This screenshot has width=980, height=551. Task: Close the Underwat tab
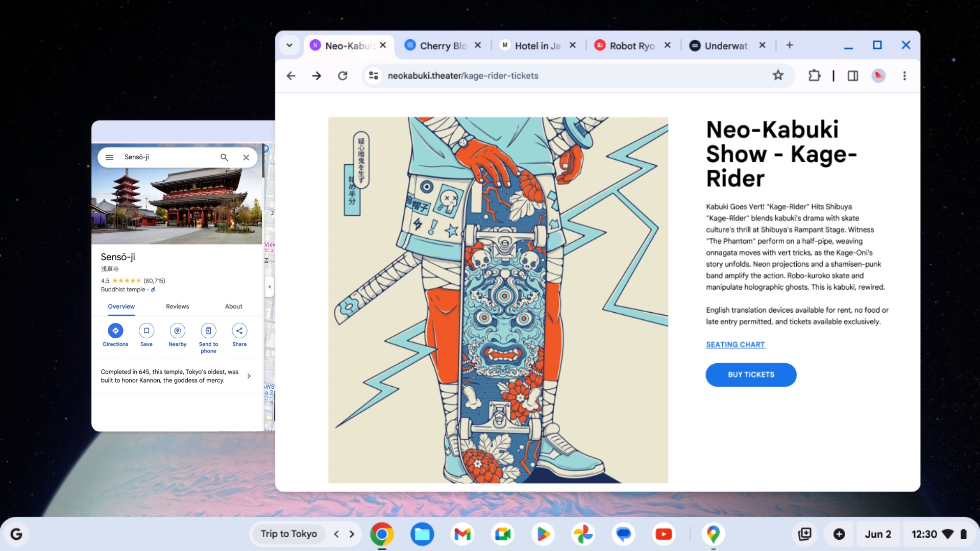762,45
